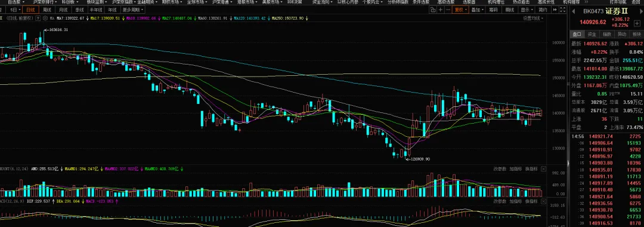Open the MA settings gear icon
The height and width of the screenshot is (227, 644).
coord(45,18)
